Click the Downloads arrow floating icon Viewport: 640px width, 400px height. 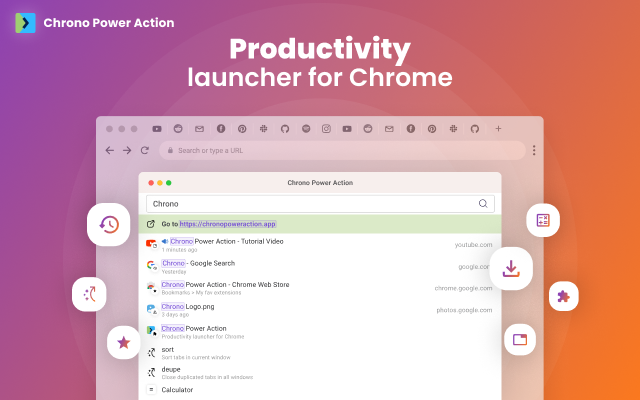tap(511, 268)
